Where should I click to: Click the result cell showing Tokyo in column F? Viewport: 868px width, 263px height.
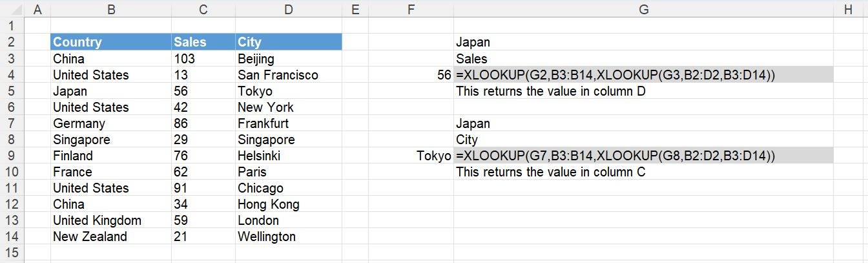(411, 156)
